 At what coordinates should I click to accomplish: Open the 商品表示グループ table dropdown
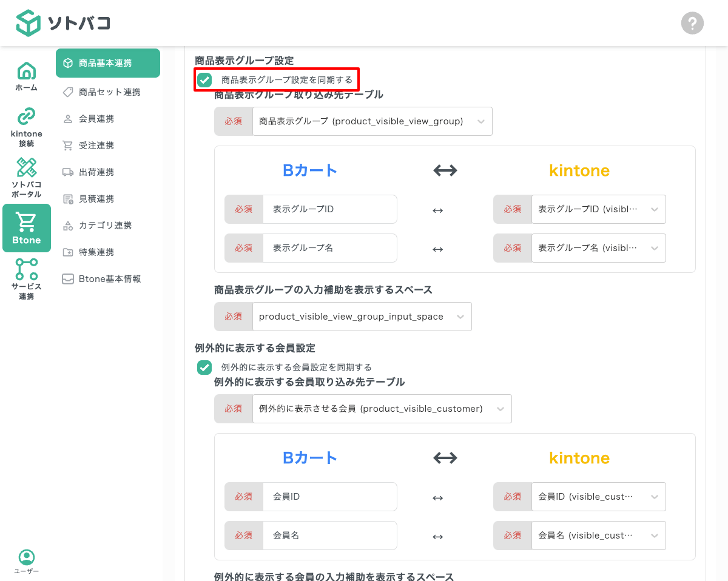372,121
